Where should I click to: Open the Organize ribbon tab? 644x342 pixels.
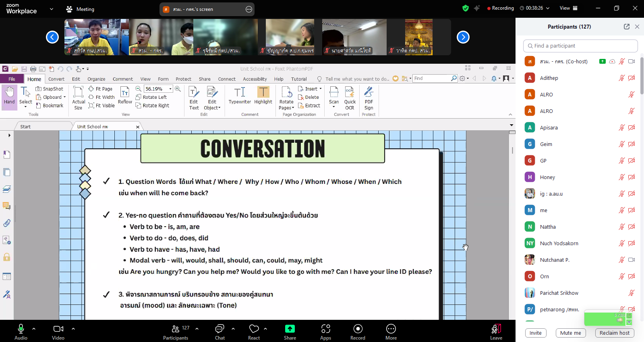tap(96, 79)
